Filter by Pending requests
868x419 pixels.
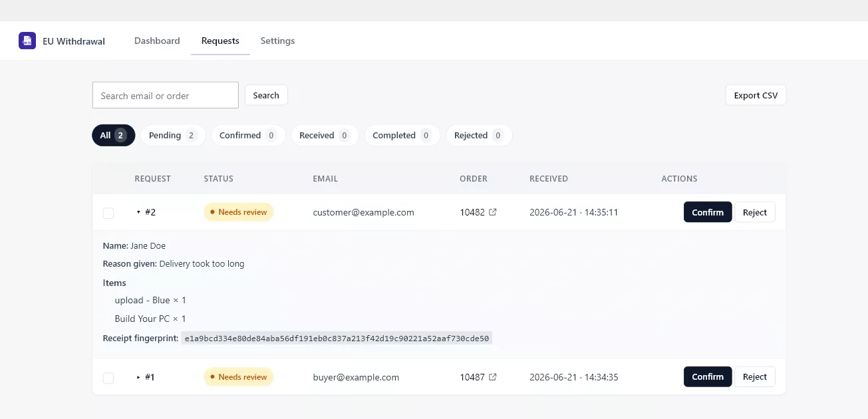pos(173,135)
